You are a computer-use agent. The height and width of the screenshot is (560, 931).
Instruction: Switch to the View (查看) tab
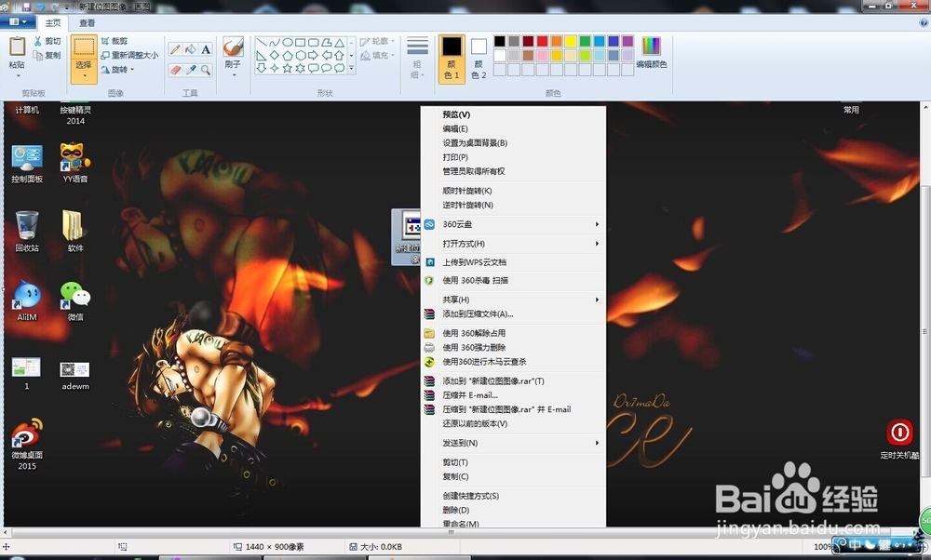pos(88,22)
